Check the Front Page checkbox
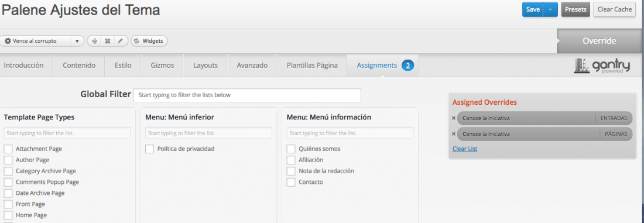 point(8,204)
